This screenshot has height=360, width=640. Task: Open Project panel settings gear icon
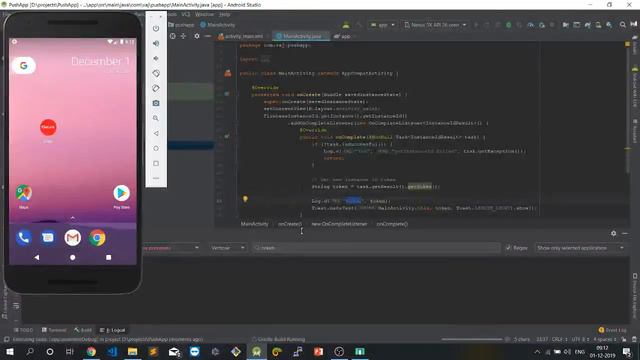pyautogui.click(x=197, y=36)
